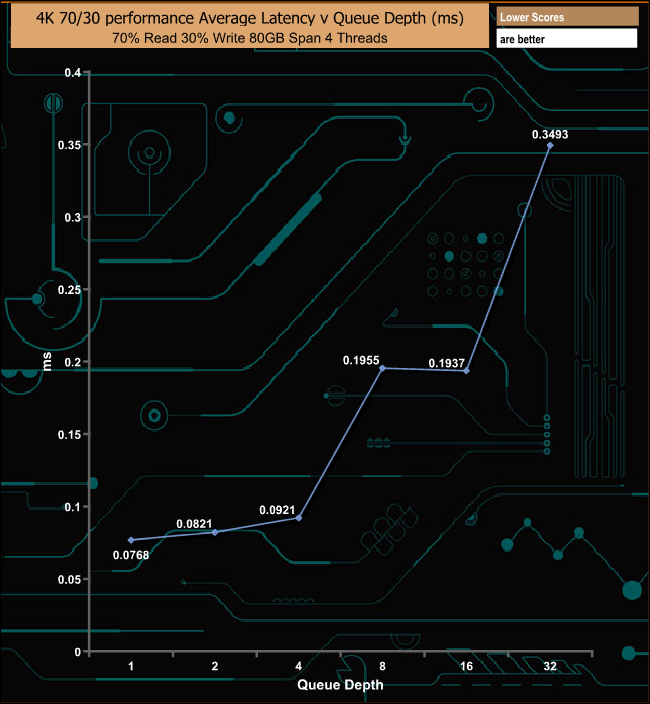Select the data point at queue depth 16

point(466,370)
